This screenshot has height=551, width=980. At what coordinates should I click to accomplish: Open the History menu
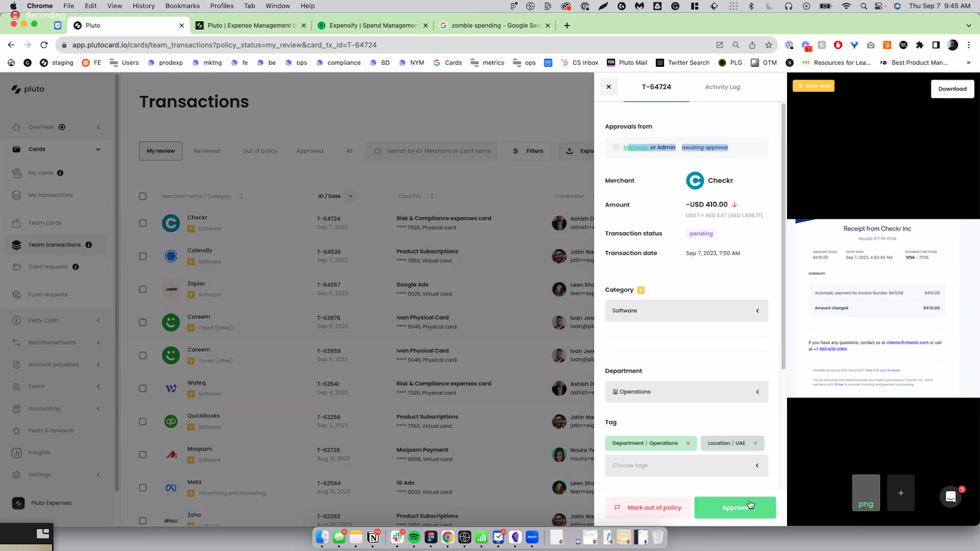click(x=143, y=6)
